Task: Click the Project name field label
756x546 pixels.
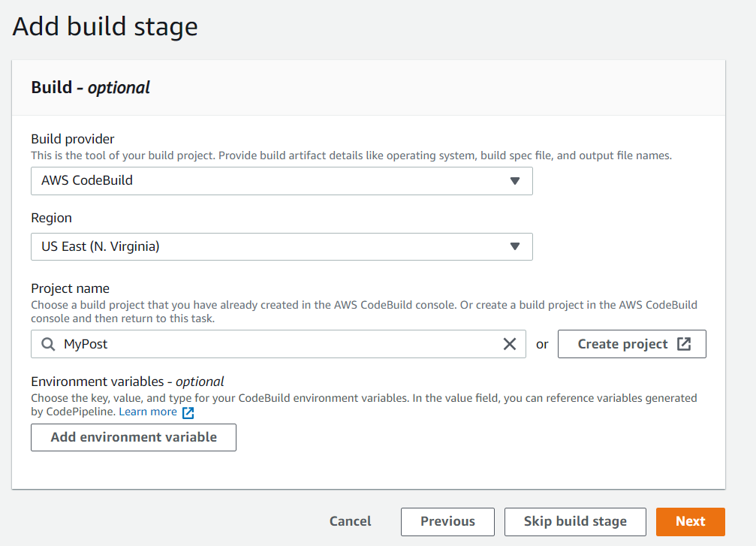Action: (70, 288)
